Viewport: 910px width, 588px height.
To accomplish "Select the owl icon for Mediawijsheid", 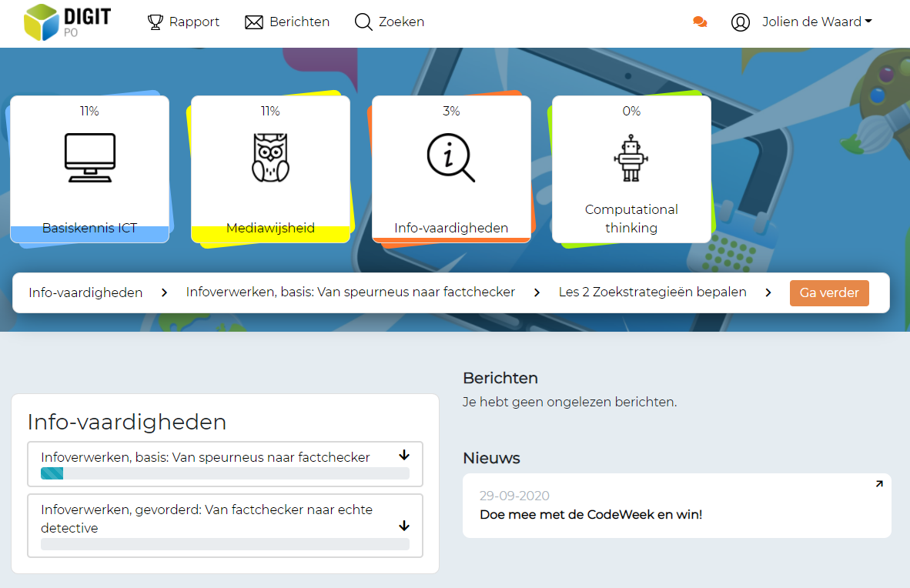I will (x=270, y=158).
